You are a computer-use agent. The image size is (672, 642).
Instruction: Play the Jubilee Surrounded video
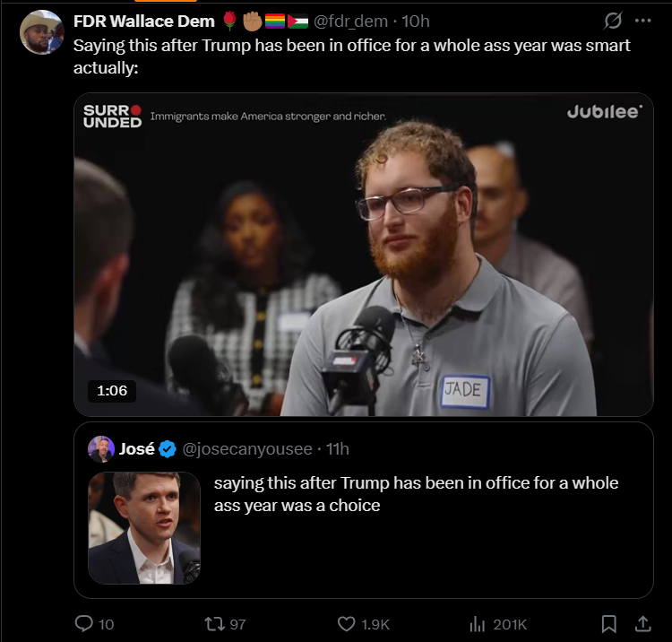364,255
